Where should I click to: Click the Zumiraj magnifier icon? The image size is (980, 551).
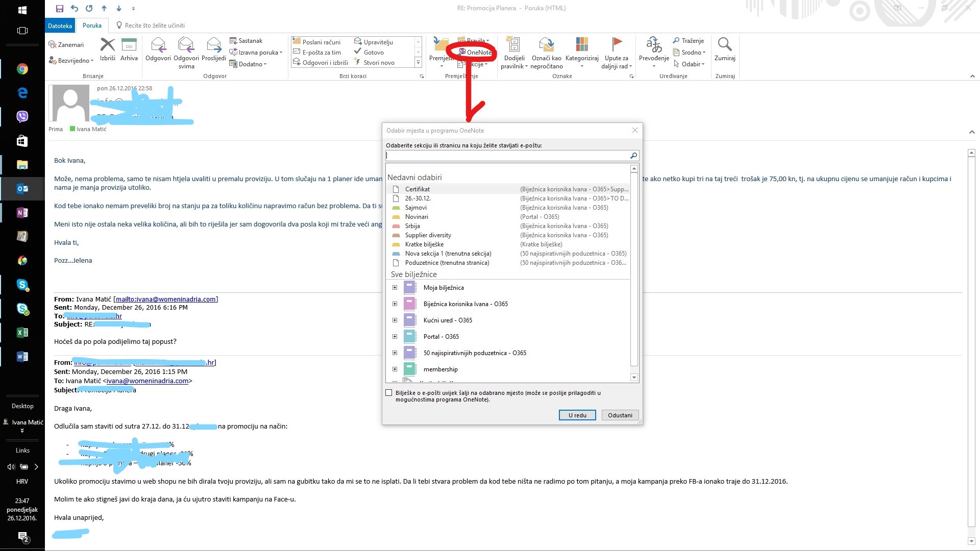(x=725, y=45)
